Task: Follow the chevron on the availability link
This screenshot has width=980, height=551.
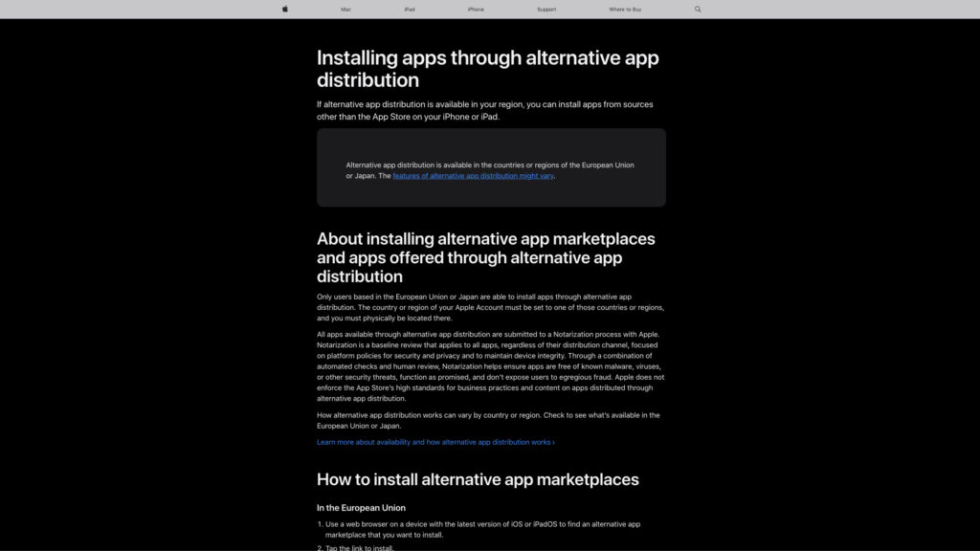Action: tap(553, 441)
